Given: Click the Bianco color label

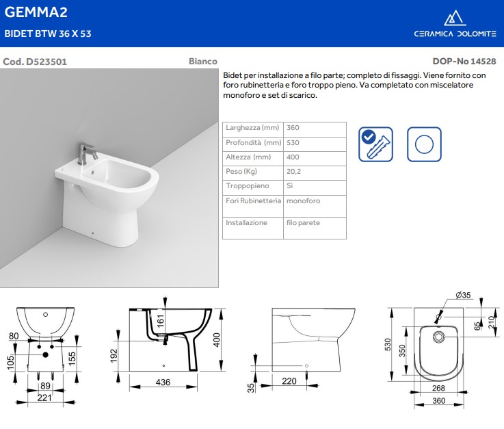Looking at the screenshot, I should (x=202, y=61).
